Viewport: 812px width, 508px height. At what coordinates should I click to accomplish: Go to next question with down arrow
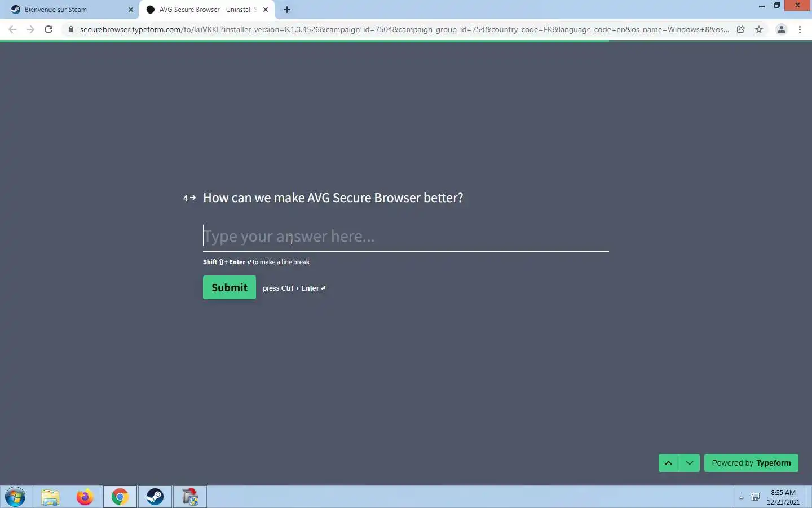coord(690,463)
